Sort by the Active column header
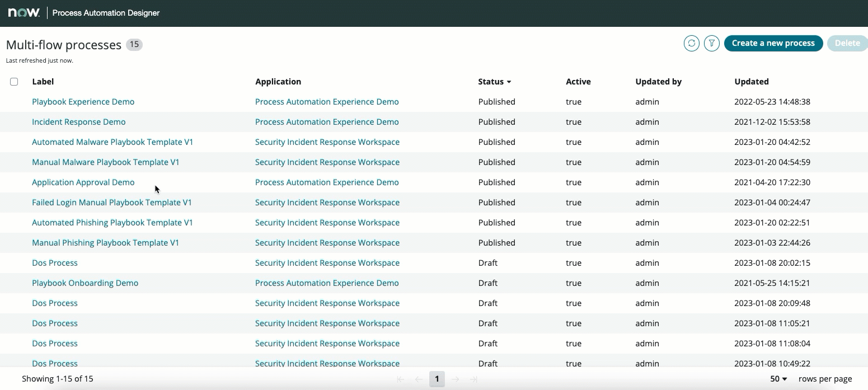 click(578, 82)
